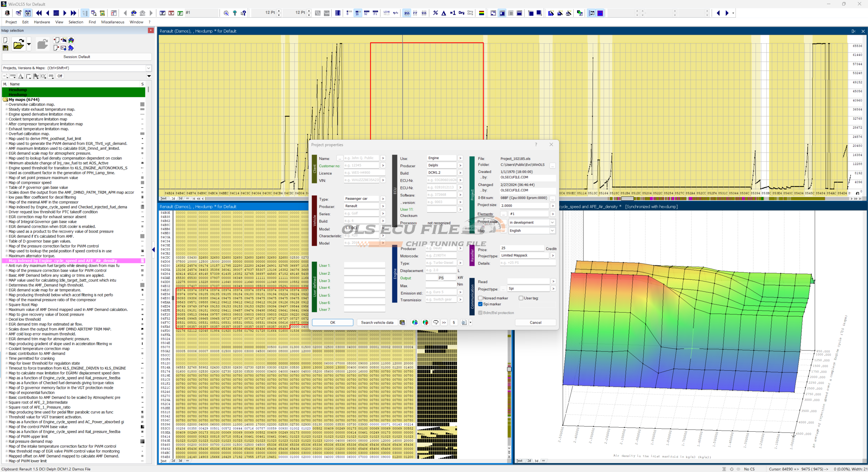Viewport: 868px width, 472px height.
Task: Click the section sign (§) button in dialog
Action: tap(454, 322)
